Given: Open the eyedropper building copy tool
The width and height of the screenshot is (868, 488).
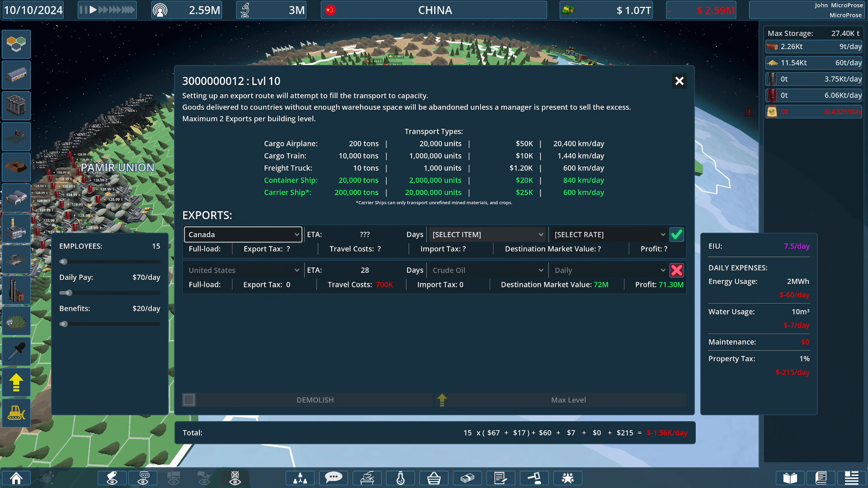Looking at the screenshot, I should [16, 352].
